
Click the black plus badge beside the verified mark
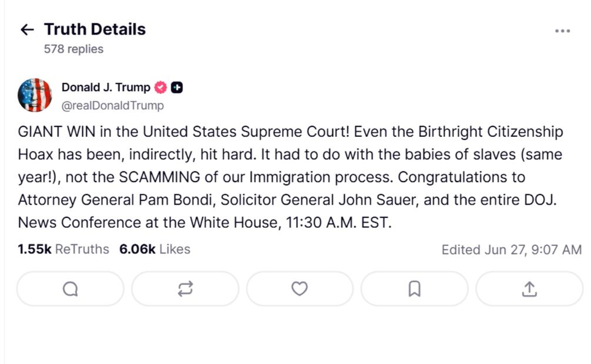click(x=176, y=86)
